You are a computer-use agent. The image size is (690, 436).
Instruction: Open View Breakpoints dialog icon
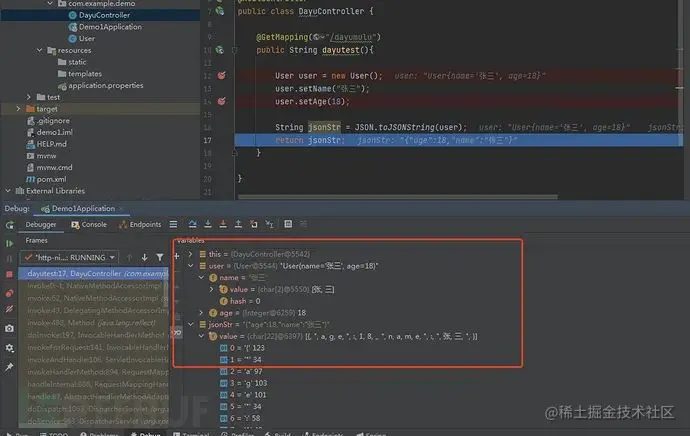pyautogui.click(x=9, y=293)
